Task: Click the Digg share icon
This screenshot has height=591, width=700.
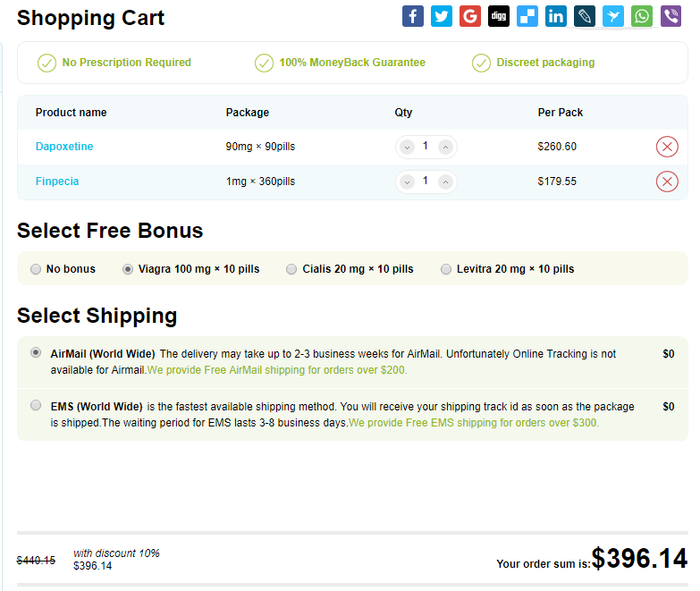Action: (x=498, y=16)
